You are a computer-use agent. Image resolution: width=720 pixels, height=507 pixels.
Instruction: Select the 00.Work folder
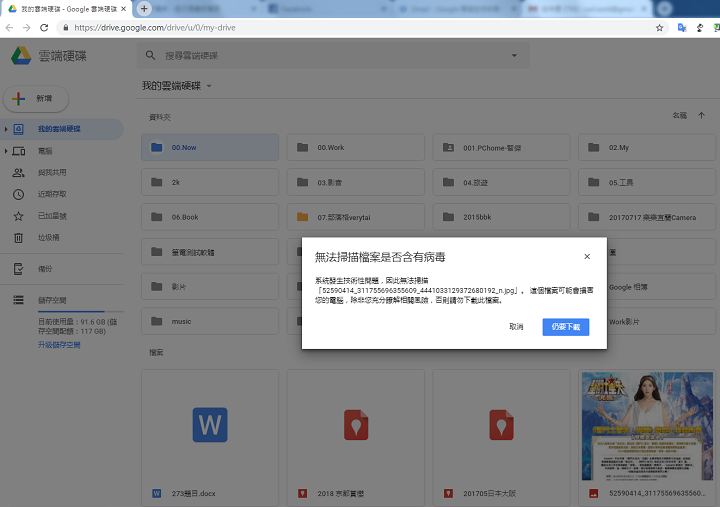click(355, 147)
